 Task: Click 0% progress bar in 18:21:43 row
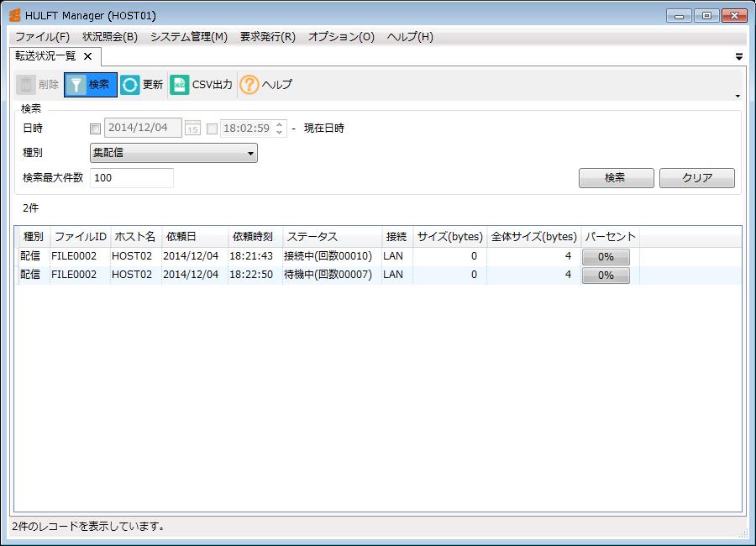(606, 257)
